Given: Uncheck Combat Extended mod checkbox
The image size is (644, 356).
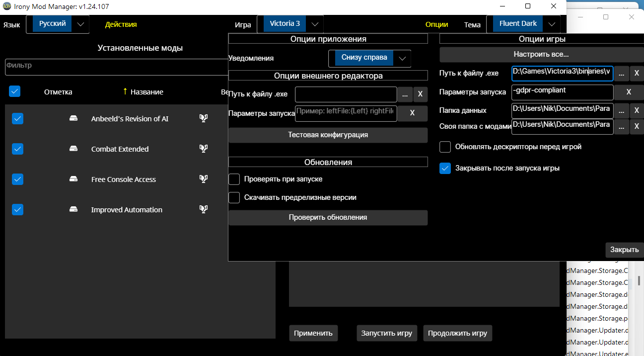Looking at the screenshot, I should pyautogui.click(x=18, y=149).
